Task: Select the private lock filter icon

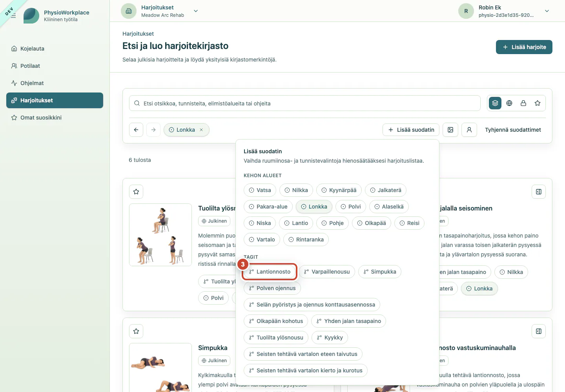Action: coord(523,103)
